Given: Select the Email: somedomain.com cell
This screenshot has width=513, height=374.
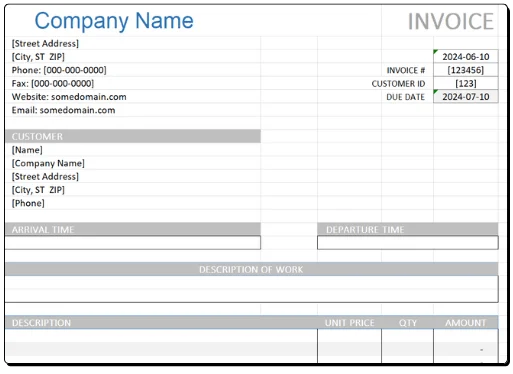Looking at the screenshot, I should coord(133,110).
